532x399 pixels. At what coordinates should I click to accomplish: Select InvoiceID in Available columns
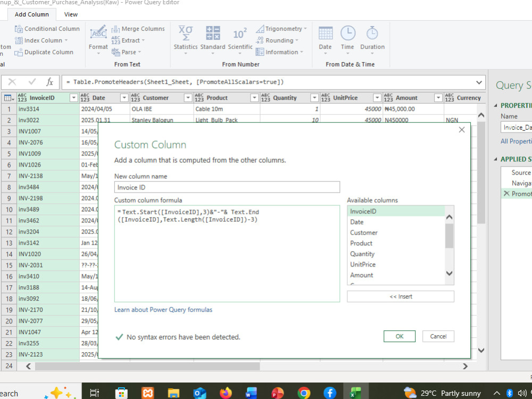[x=396, y=211]
